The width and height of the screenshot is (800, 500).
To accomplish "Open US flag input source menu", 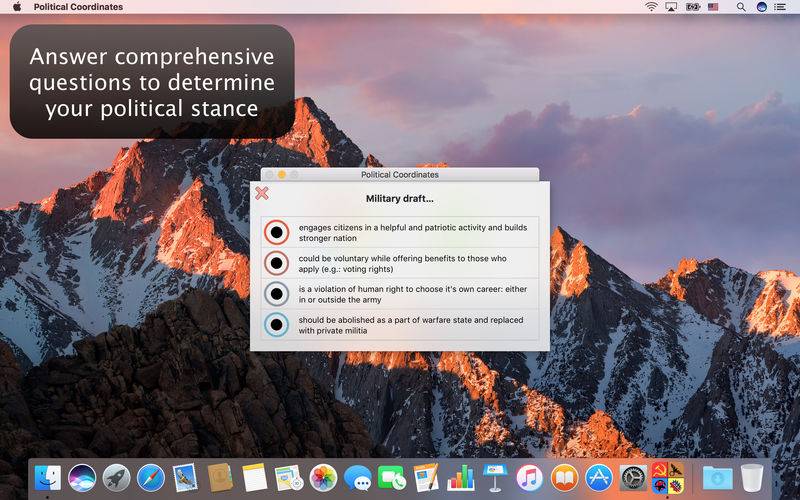I will [x=713, y=7].
